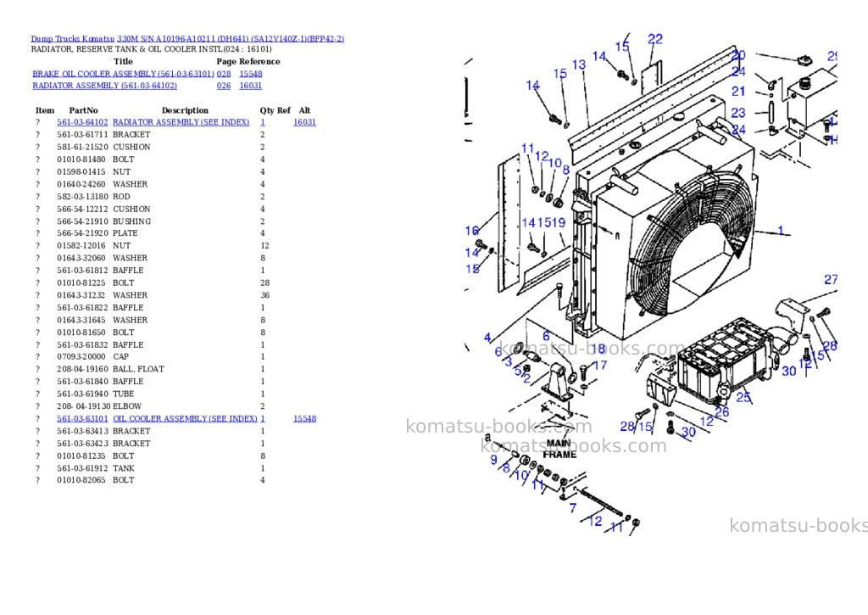Select part number 01010-81225

click(81, 282)
